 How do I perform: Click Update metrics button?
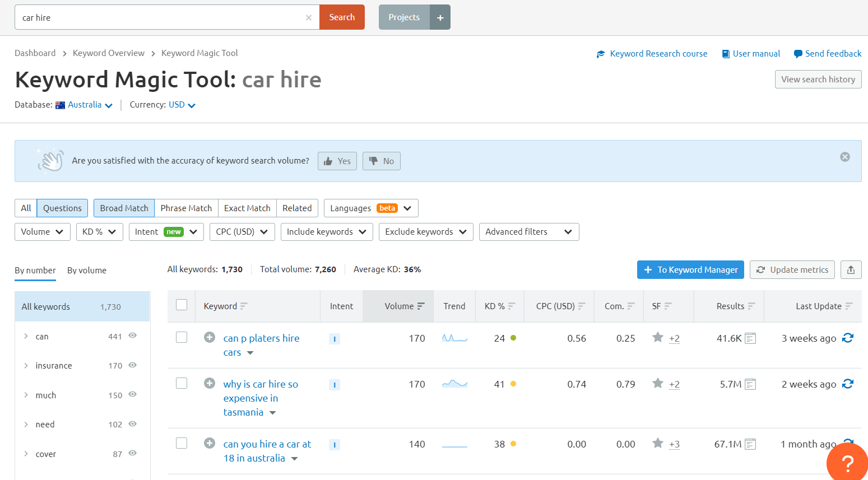point(792,269)
